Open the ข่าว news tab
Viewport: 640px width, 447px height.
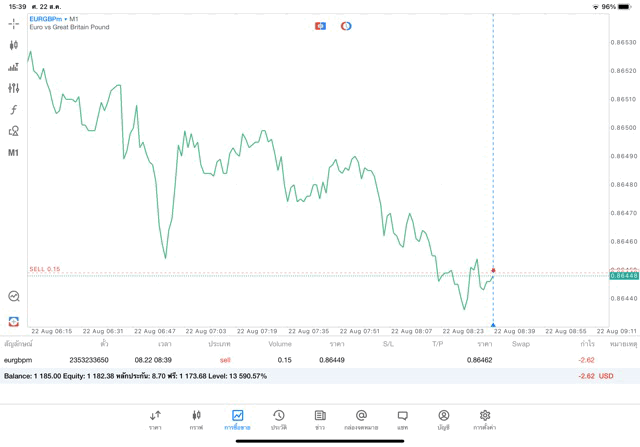[x=320, y=419]
